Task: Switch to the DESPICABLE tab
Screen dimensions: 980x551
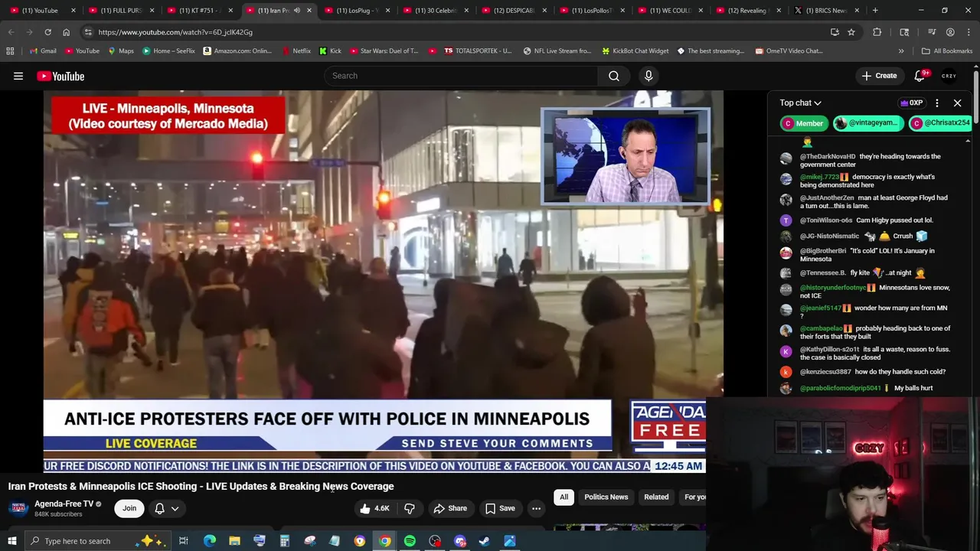Action: (513, 11)
